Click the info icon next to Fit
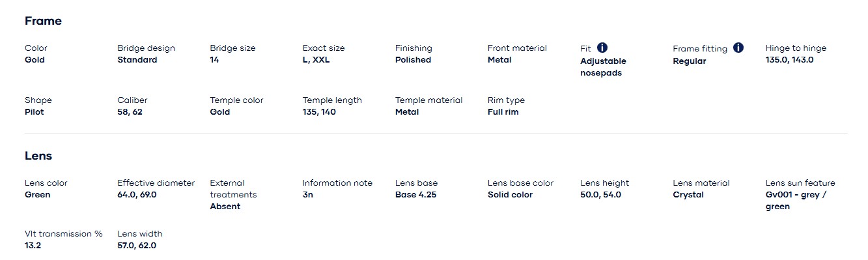 [x=602, y=48]
